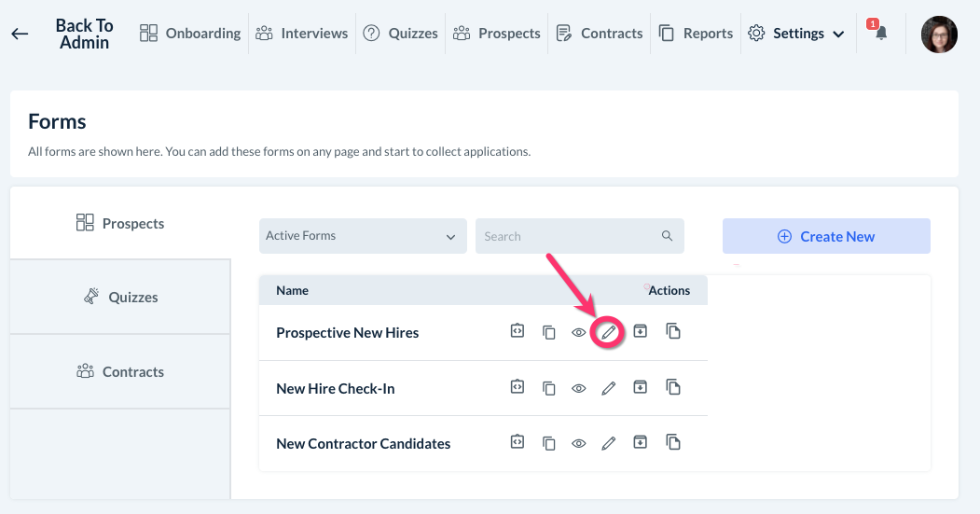The image size is (980, 514).
Task: Duplicate the Prospective New Hires form
Action: click(x=673, y=331)
